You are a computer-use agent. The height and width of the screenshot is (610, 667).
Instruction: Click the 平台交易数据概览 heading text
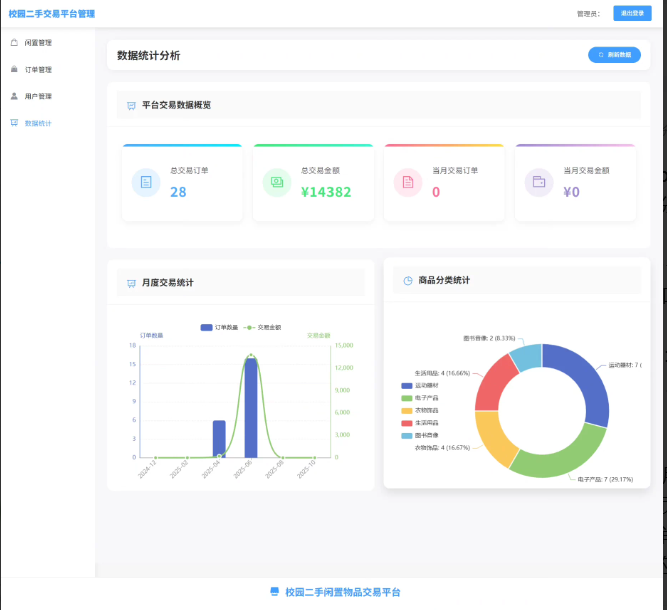(x=177, y=105)
